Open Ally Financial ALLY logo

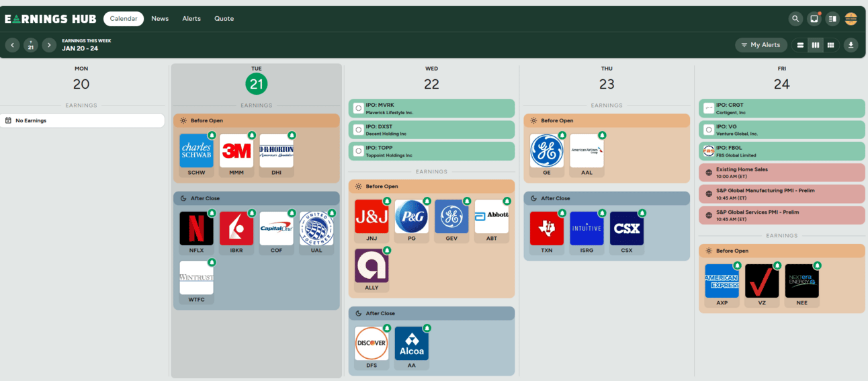[372, 265]
